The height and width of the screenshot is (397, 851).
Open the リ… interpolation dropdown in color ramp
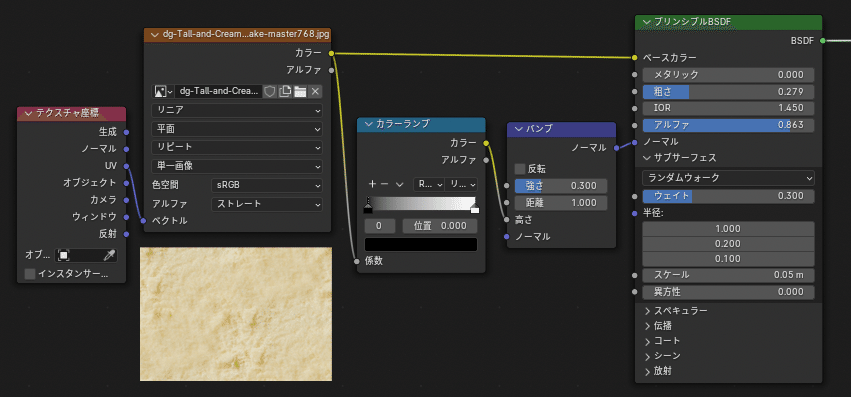coord(461,184)
